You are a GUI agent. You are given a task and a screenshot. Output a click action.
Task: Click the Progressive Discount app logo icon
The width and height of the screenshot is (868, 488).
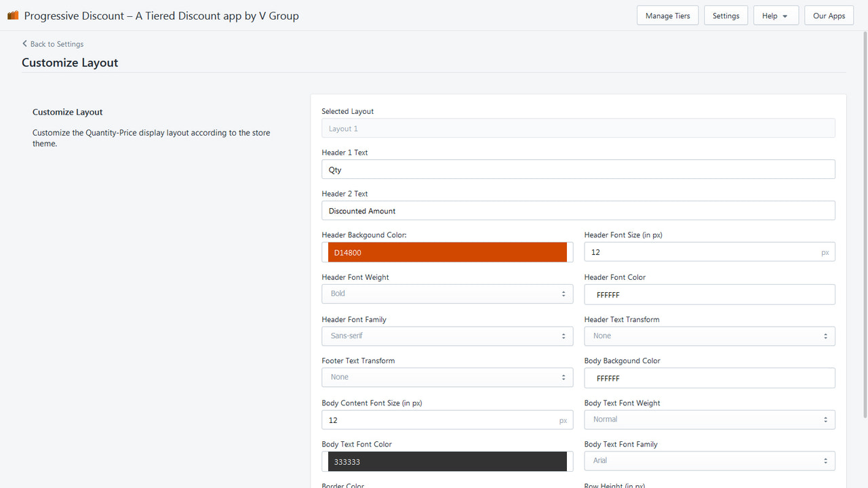12,15
